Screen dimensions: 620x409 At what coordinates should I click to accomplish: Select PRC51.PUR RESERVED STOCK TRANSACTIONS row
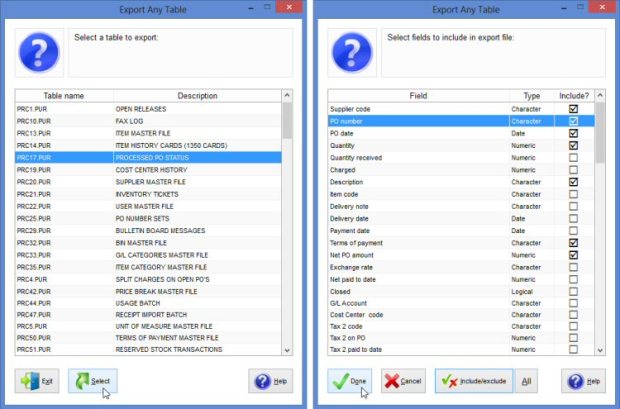pyautogui.click(x=148, y=349)
